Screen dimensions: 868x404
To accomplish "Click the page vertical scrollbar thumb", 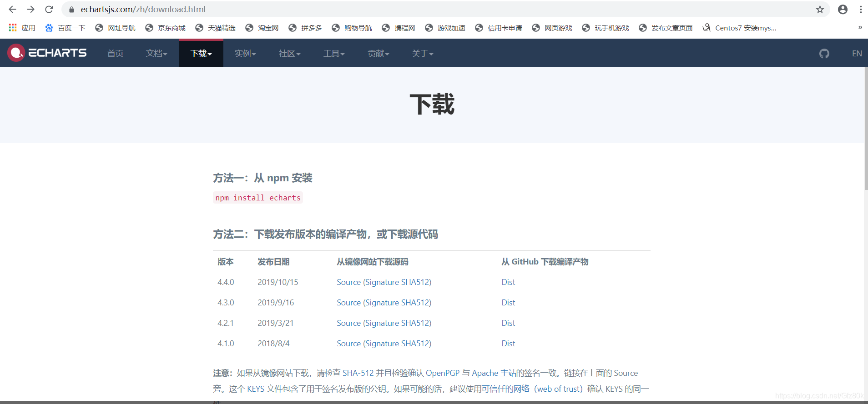I will click(866, 129).
